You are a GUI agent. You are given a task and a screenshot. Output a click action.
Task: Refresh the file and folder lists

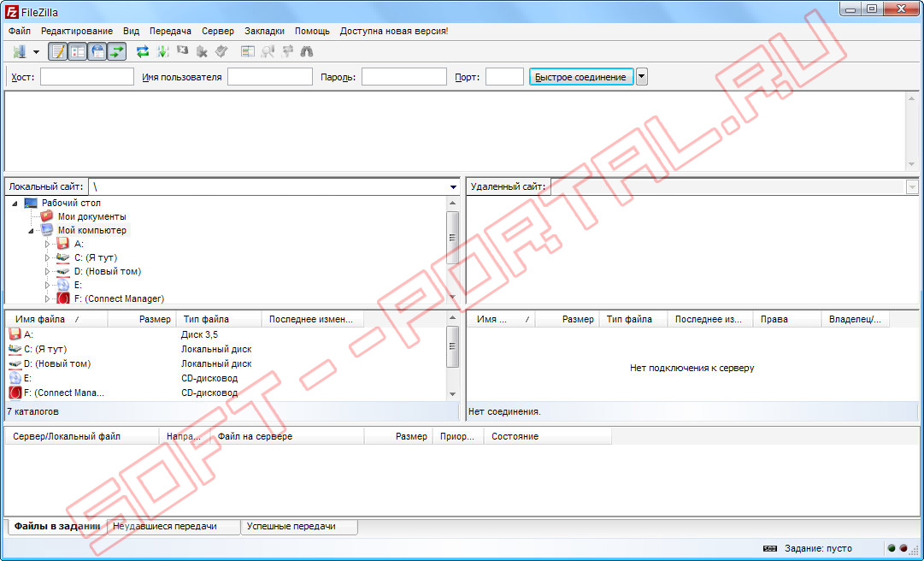tap(143, 52)
